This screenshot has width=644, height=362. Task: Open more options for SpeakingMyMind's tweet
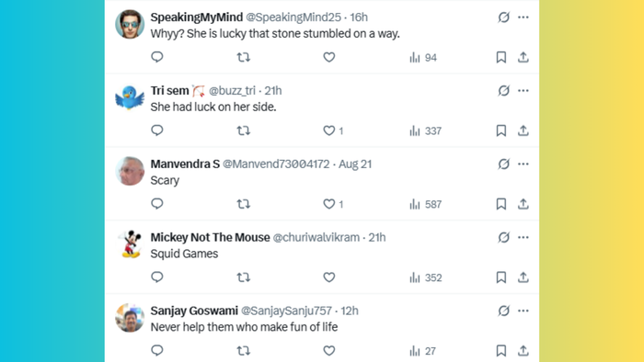[523, 17]
